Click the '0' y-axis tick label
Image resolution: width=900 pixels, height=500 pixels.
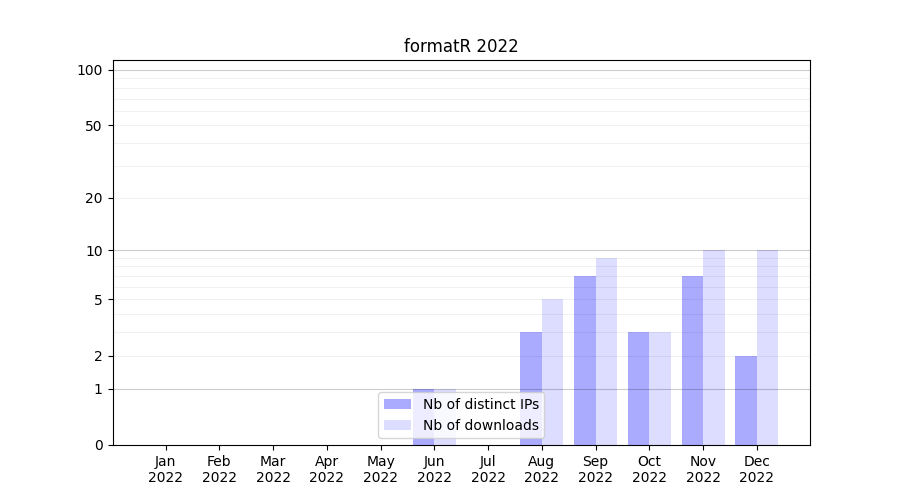click(x=99, y=445)
